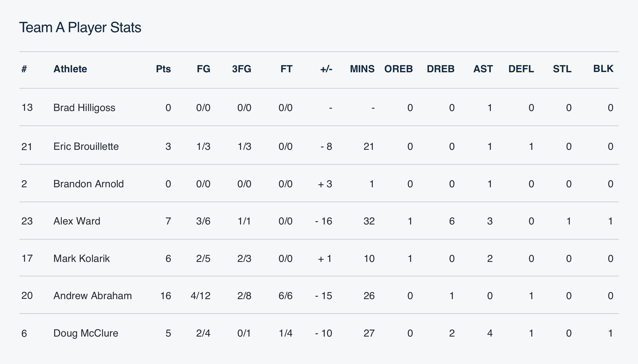
Task: Click the FT column header
Action: click(x=286, y=69)
